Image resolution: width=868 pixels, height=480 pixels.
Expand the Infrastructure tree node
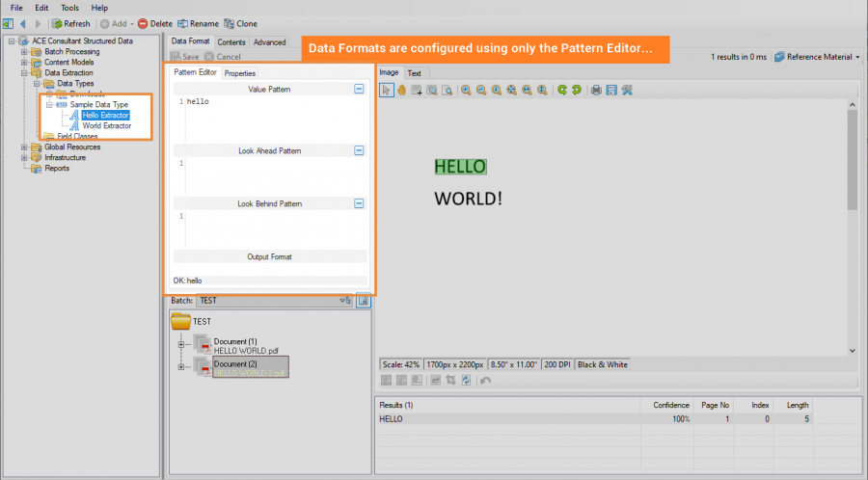click(x=24, y=158)
